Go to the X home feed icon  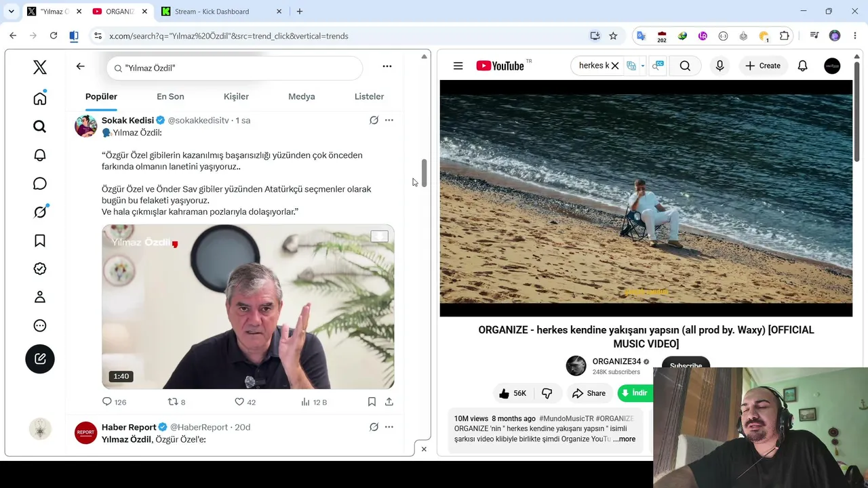click(40, 99)
